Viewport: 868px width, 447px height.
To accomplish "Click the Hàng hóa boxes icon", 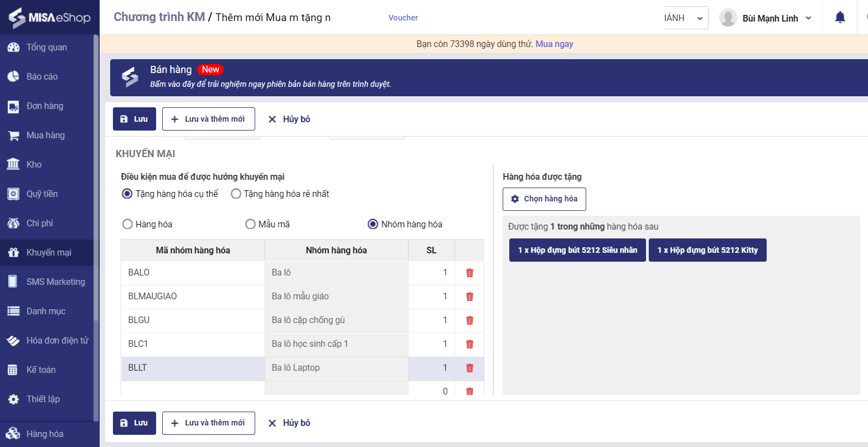I will [x=13, y=434].
